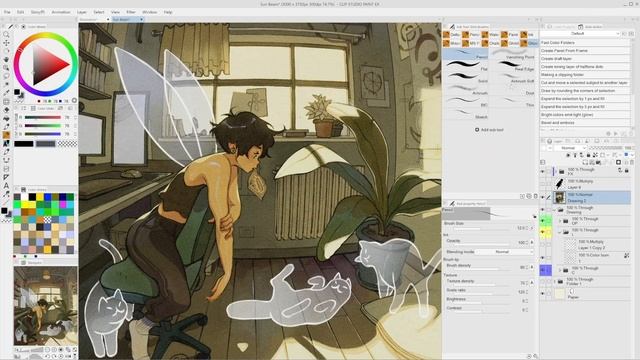The width and height of the screenshot is (640, 360).
Task: Toggle visibility of the Drawing folder
Action: pyautogui.click(x=542, y=210)
